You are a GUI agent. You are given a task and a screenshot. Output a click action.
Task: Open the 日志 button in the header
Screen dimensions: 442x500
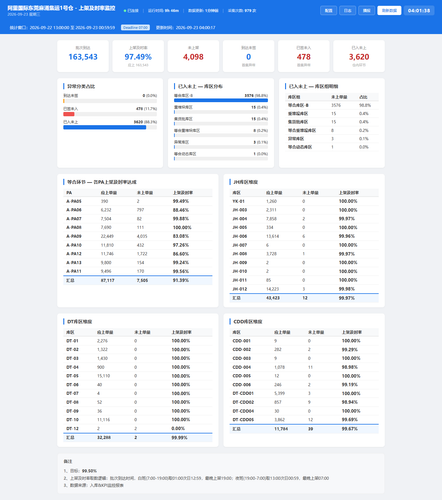click(347, 10)
